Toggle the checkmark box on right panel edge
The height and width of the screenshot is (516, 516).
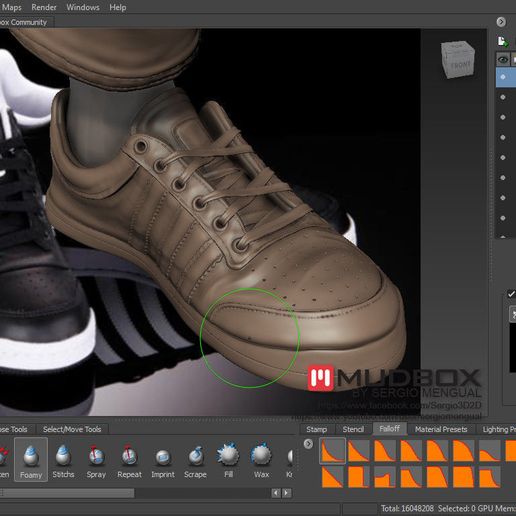click(511, 294)
